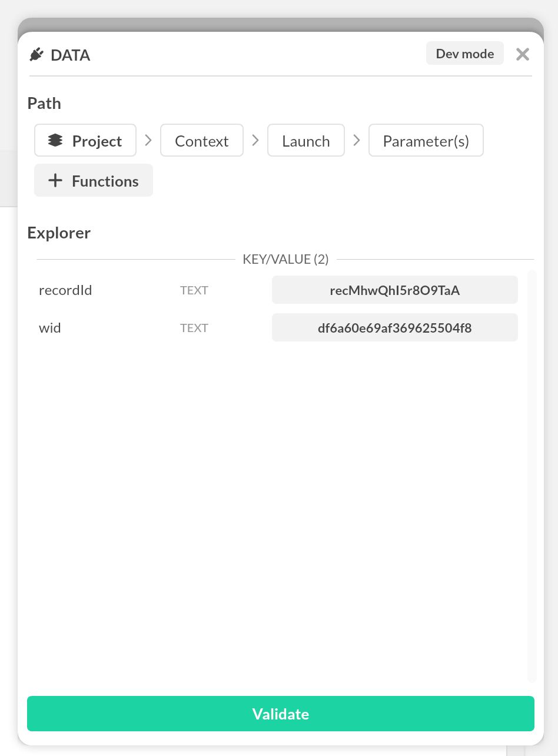558x756 pixels.
Task: Add a function using the Functions button
Action: point(93,180)
